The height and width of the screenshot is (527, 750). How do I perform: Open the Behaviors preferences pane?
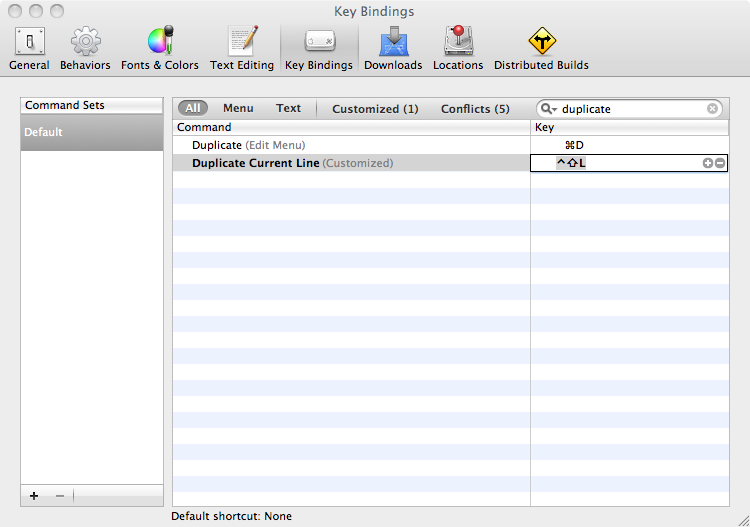pyautogui.click(x=85, y=49)
